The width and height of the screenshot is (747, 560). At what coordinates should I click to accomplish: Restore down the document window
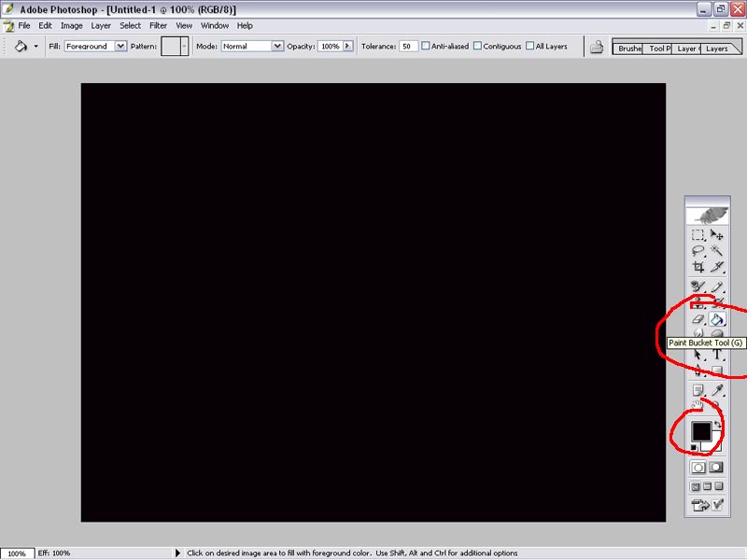click(x=726, y=26)
